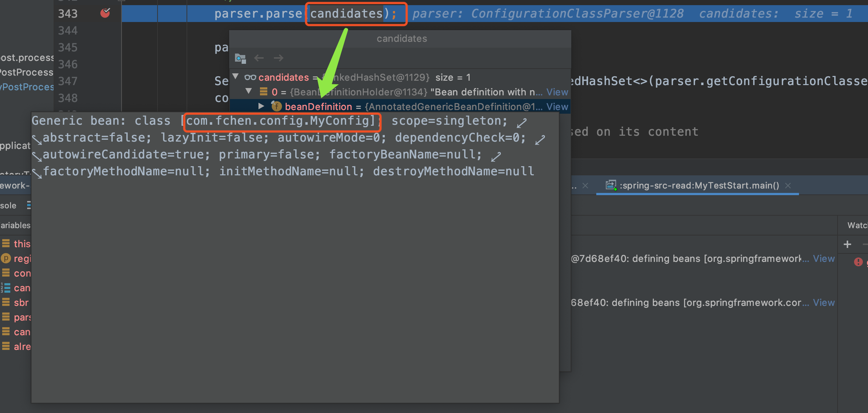Click the forward arrow in candidates popup

point(279,58)
